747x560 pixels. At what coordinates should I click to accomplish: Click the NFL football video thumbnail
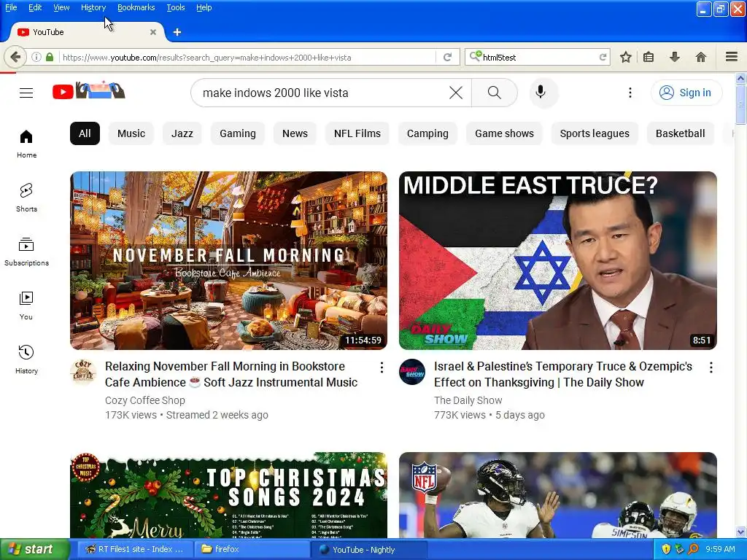point(558,495)
